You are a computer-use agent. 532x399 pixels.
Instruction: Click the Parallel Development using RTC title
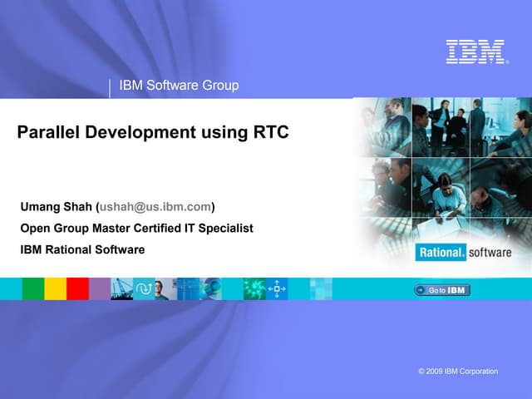tap(153, 132)
